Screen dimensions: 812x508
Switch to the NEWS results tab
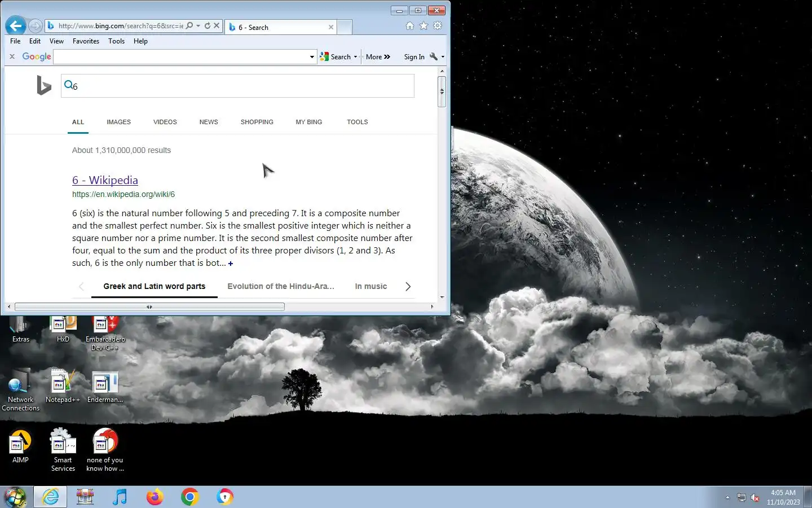click(209, 122)
